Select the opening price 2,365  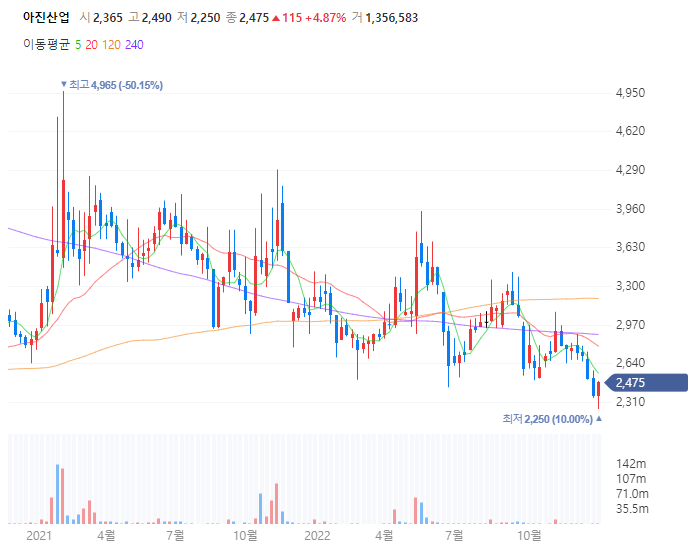point(108,18)
